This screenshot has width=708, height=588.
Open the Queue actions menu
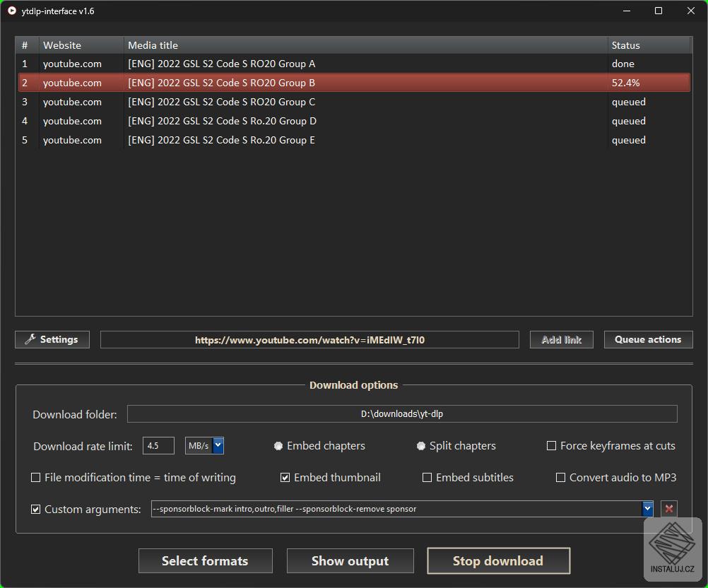click(648, 340)
